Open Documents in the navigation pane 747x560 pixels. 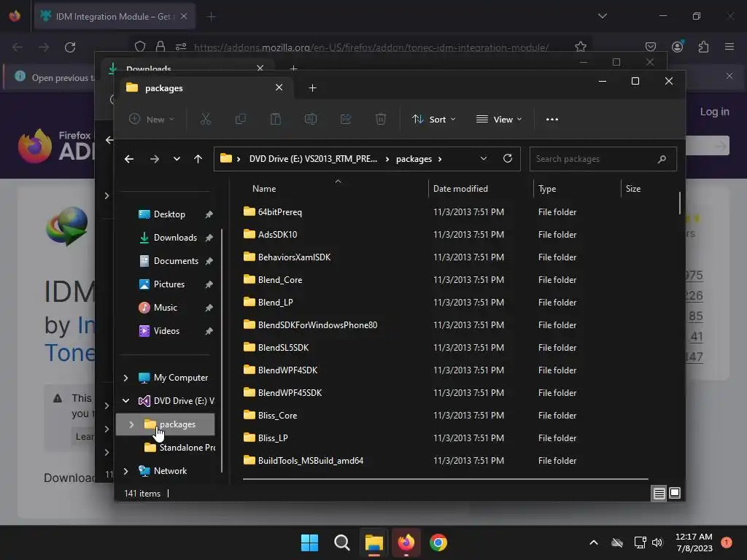coord(176,261)
